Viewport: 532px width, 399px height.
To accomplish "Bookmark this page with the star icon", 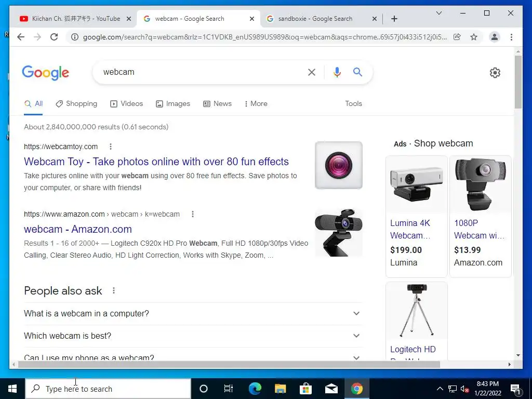I will point(474,37).
